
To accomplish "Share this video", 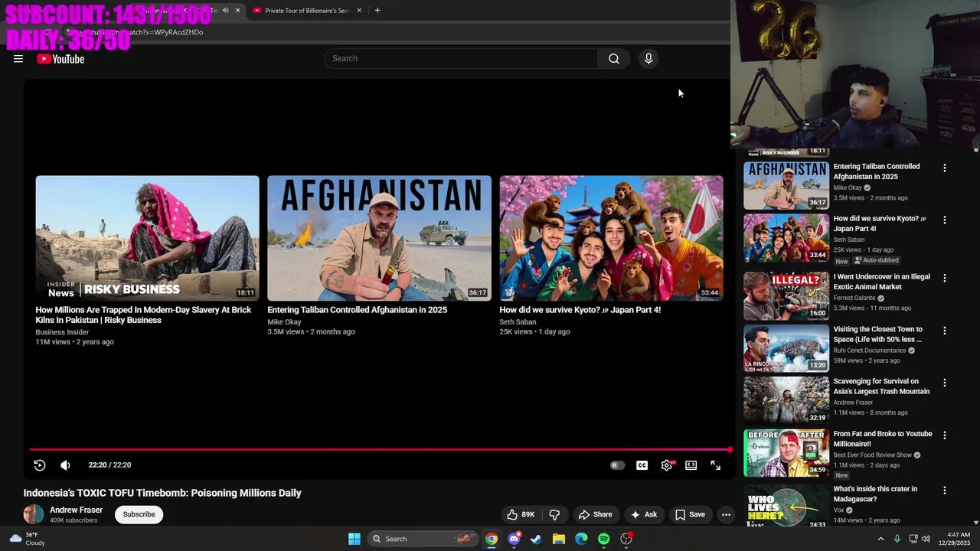I will [x=596, y=514].
